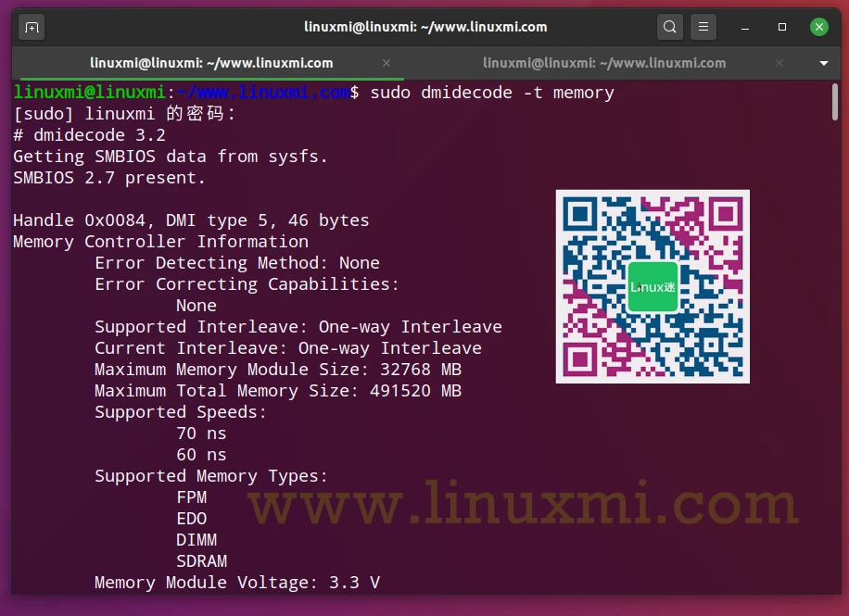Click the green 'linuxmi@linuxmi' prompt text
The image size is (849, 616).
[x=89, y=93]
